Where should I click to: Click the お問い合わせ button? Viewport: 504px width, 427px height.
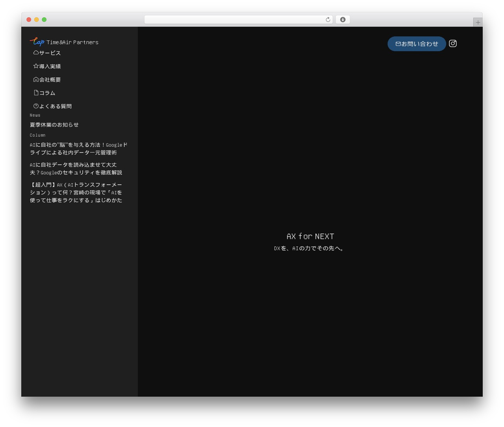point(417,44)
